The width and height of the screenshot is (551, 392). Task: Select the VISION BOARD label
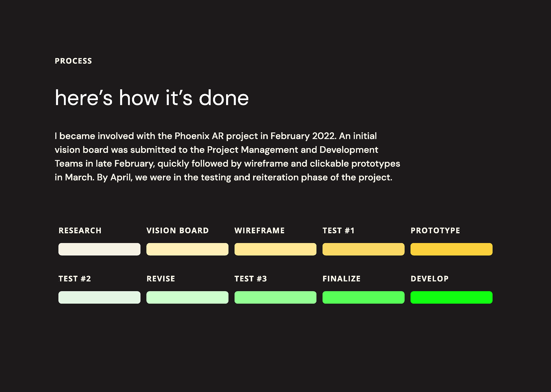pos(178,230)
